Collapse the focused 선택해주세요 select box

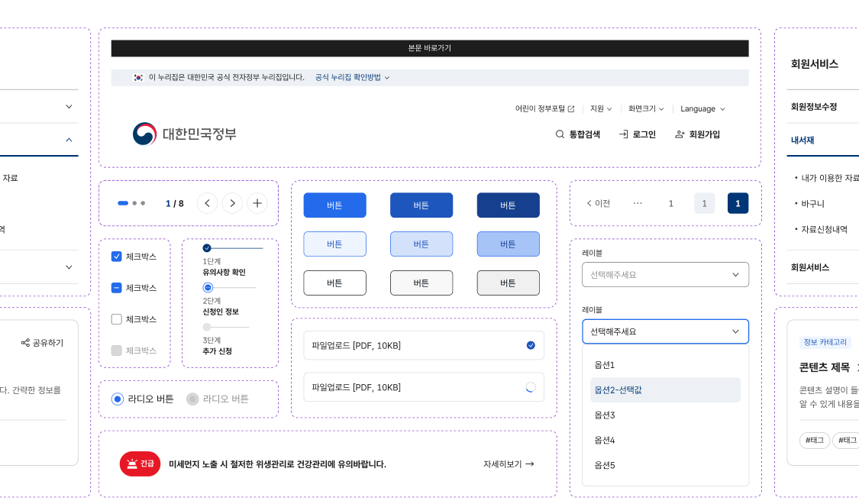tap(665, 331)
